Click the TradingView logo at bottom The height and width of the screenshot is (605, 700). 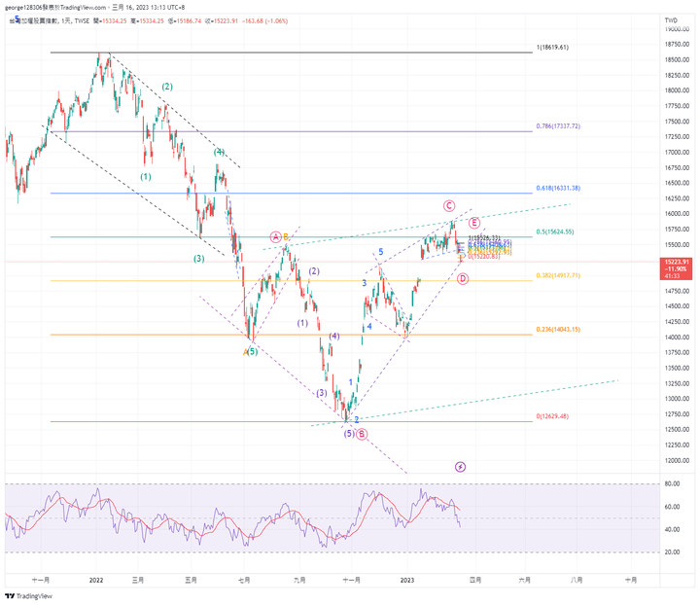(x=28, y=596)
